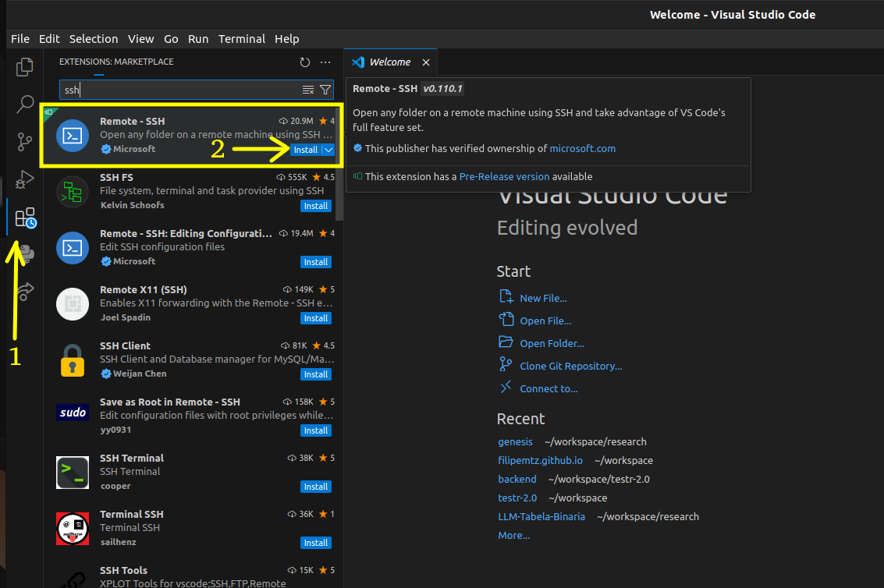Open the Search view in activity bar
The width and height of the screenshot is (884, 588).
(x=24, y=104)
